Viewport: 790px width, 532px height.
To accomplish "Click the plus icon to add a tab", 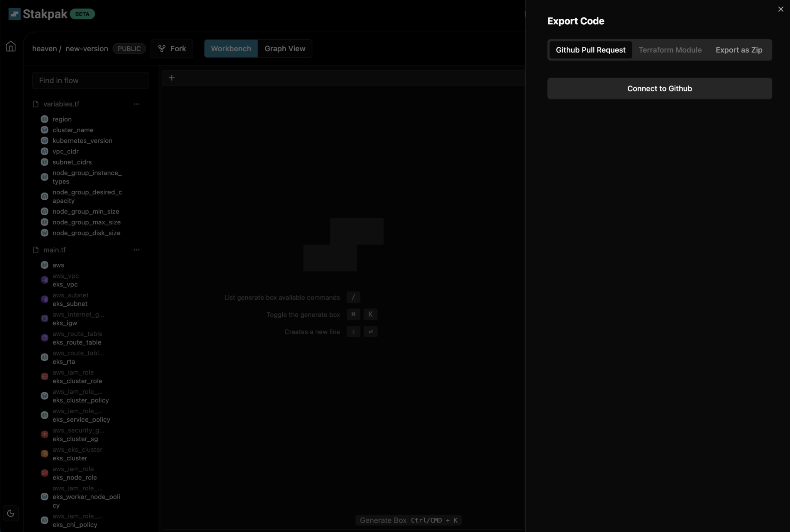I will (x=172, y=78).
